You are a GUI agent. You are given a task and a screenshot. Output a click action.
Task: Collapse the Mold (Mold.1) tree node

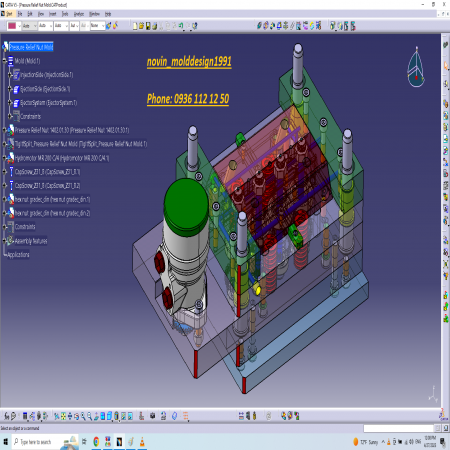[x=4, y=61]
